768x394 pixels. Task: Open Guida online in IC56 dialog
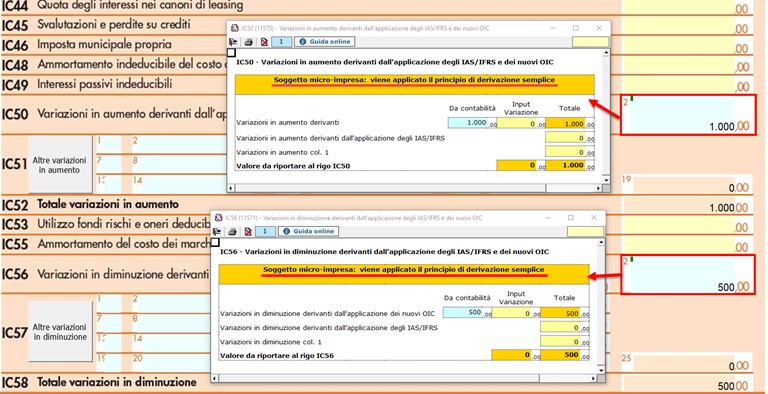point(309,231)
